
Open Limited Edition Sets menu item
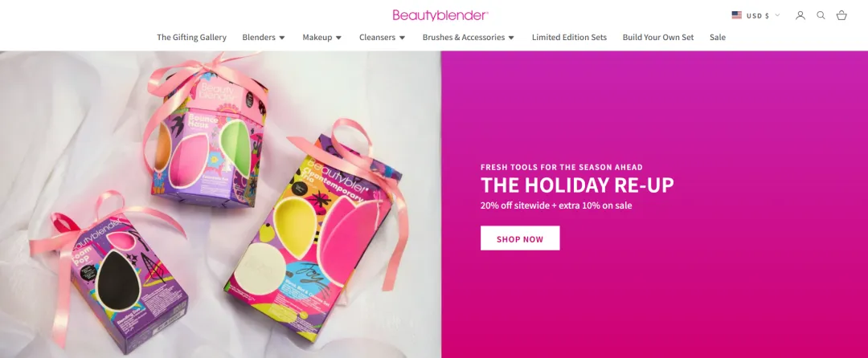coord(569,37)
